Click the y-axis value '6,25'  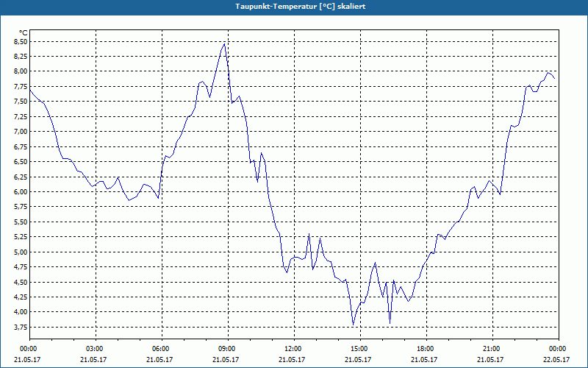tap(21, 177)
